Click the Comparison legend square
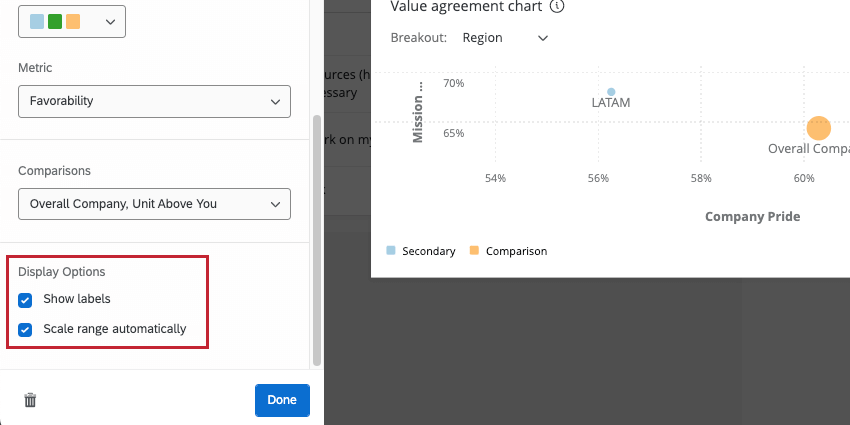Screen dimensions: 850x425 (x=475, y=251)
